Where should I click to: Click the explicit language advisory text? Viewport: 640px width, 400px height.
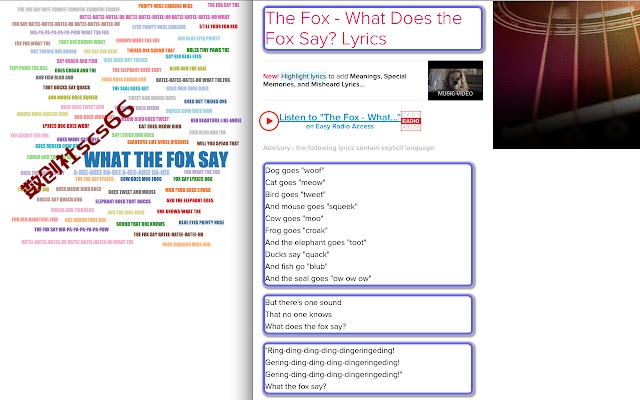pos(349,148)
